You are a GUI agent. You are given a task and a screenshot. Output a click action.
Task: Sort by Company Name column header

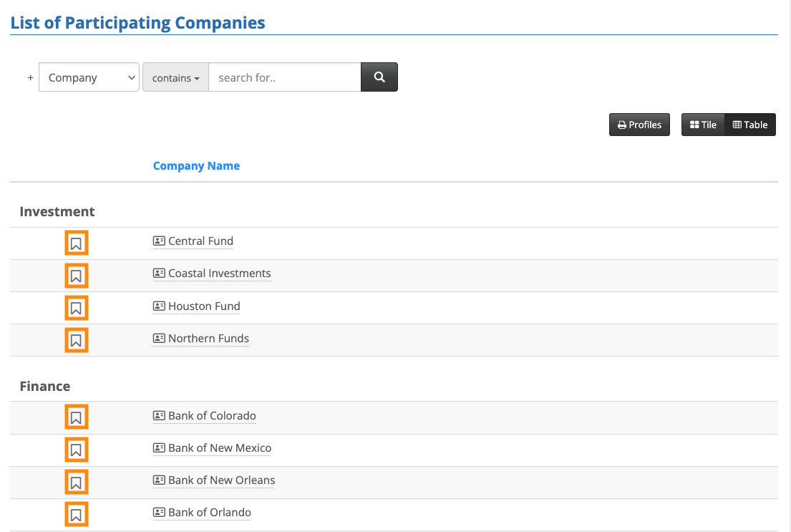click(x=196, y=166)
